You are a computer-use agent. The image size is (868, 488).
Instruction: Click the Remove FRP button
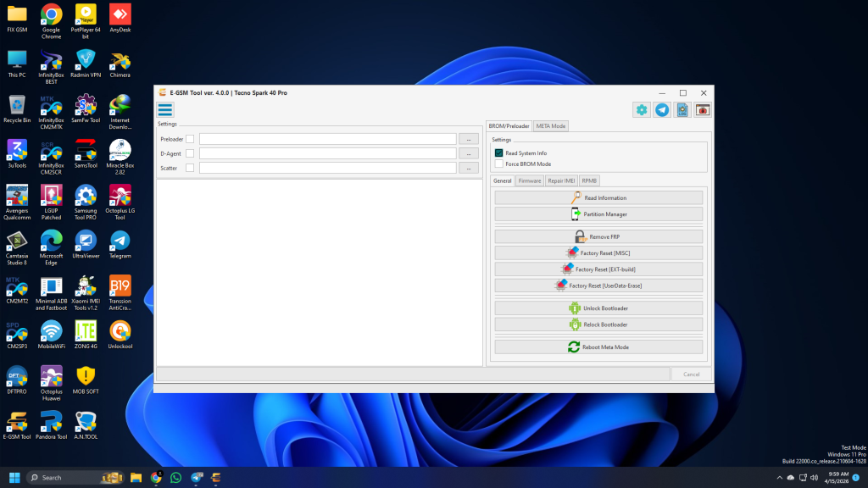pyautogui.click(x=598, y=236)
